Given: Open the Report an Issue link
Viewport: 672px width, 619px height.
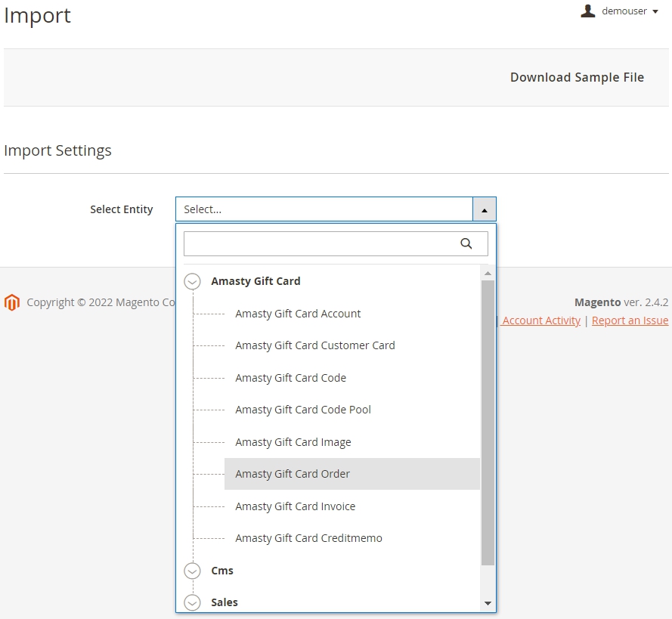Looking at the screenshot, I should click(630, 320).
